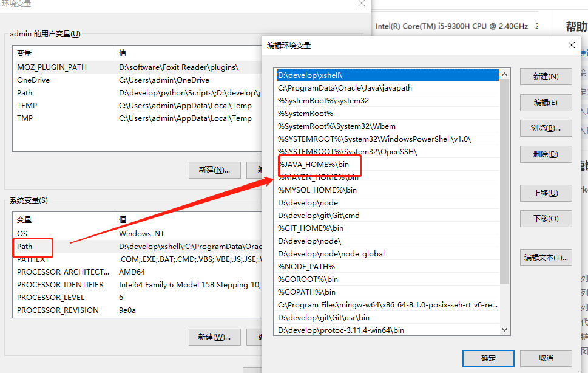588x373 pixels.
Task: Select the PROCESSOR_LEVEL variable row
Action: point(137,298)
